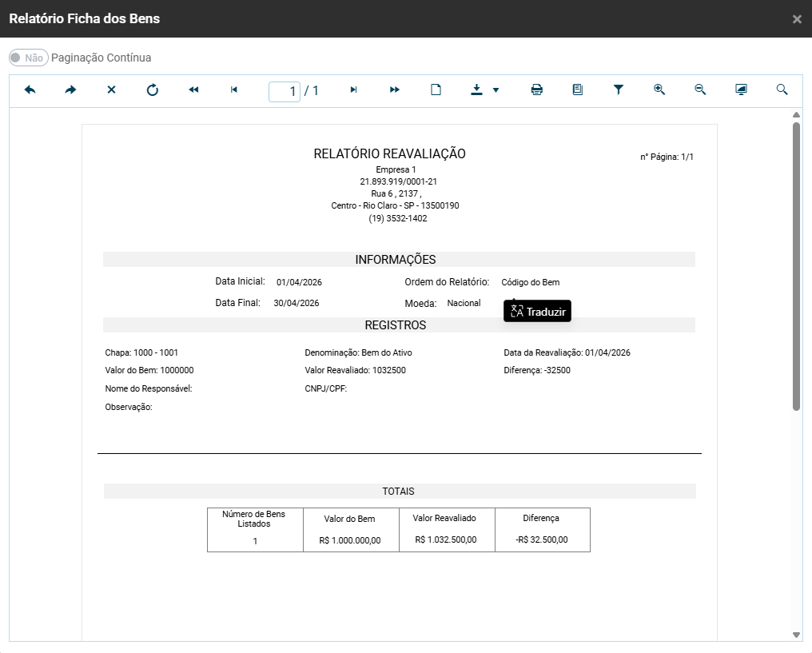The height and width of the screenshot is (653, 812).
Task: Zoom out of the report
Action: [x=700, y=90]
